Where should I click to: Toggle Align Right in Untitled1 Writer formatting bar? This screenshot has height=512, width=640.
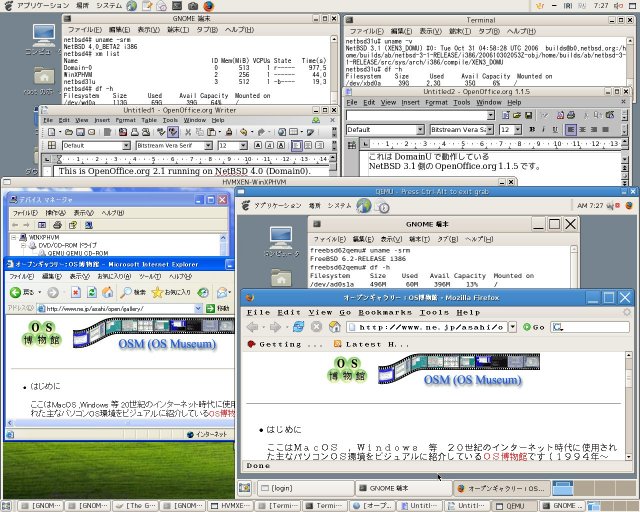click(x=320, y=145)
